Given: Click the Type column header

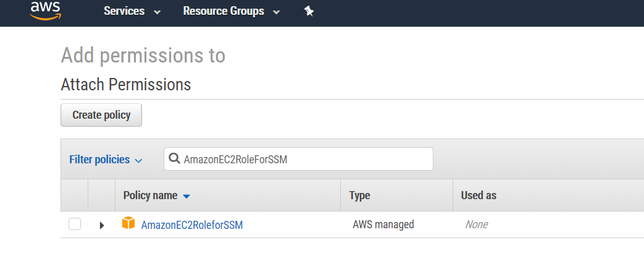Looking at the screenshot, I should [359, 195].
